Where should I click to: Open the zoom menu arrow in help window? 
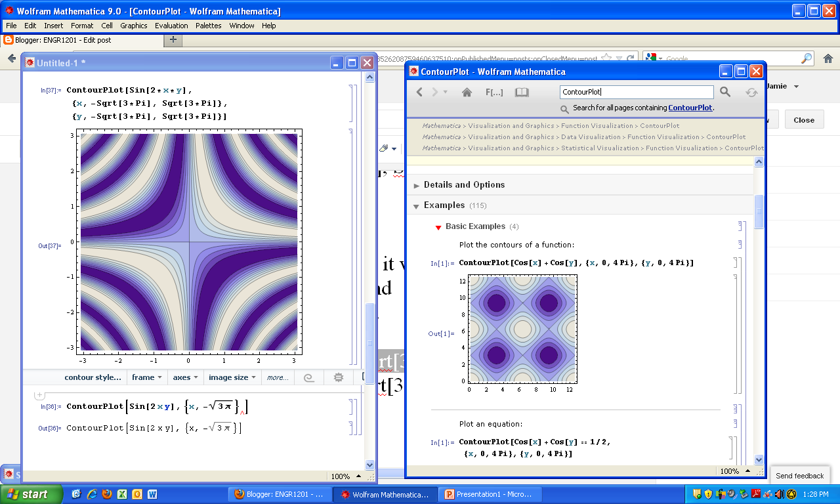747,471
